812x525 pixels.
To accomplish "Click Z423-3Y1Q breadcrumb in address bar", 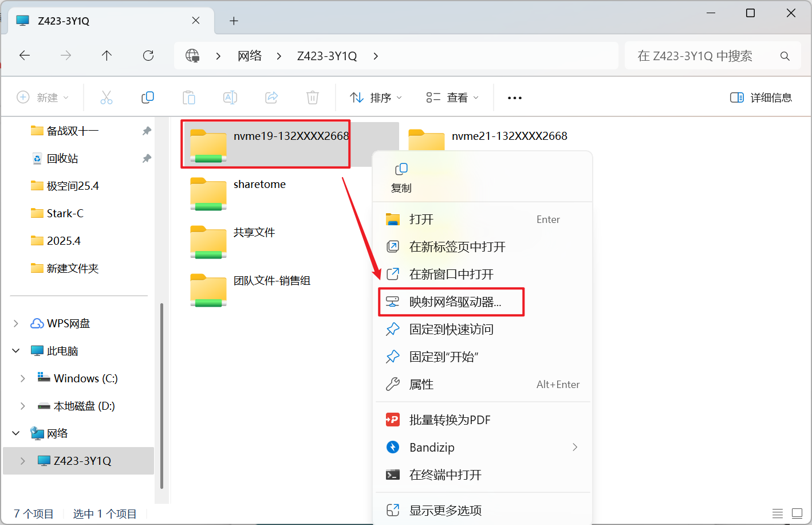I will (327, 56).
